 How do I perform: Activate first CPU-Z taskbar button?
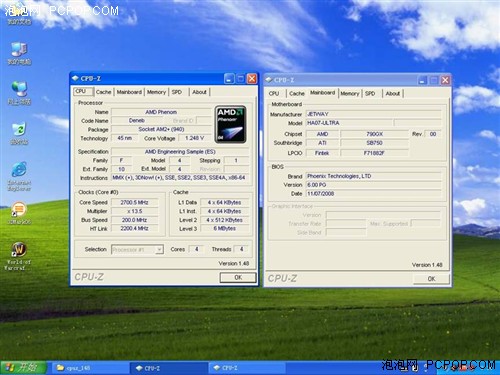click(168, 368)
